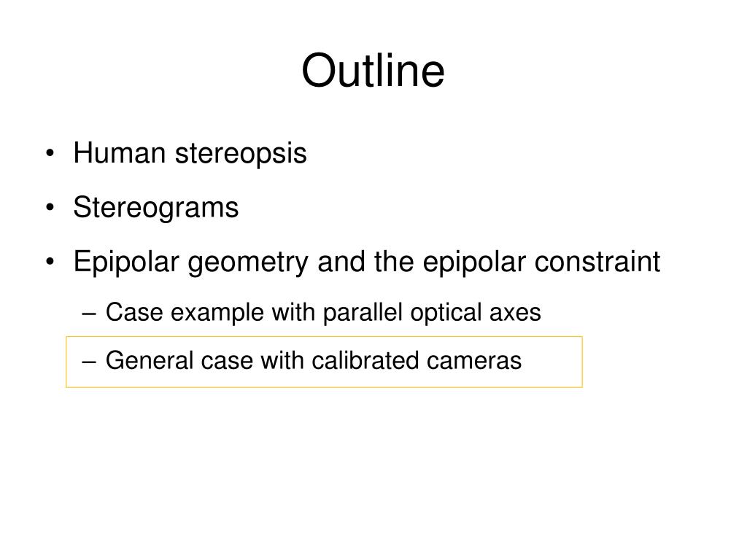747x560 pixels.
Task: Click the word "Human" in first bullet
Action: click(120, 153)
